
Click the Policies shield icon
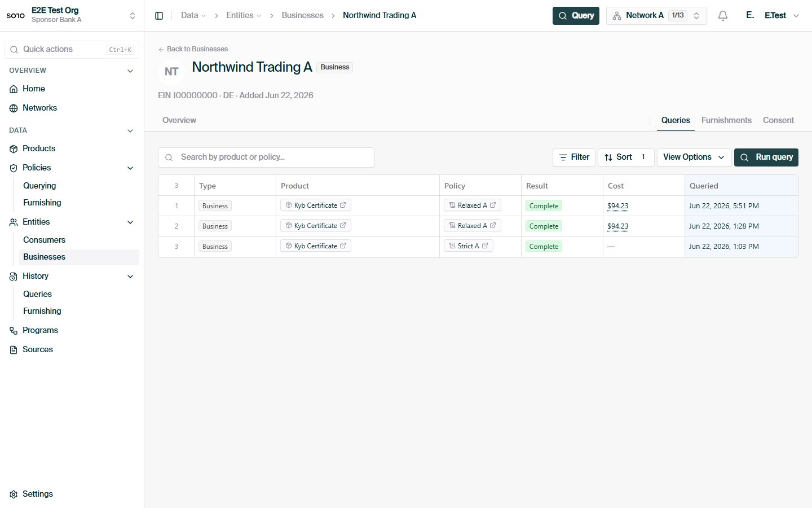coord(14,168)
